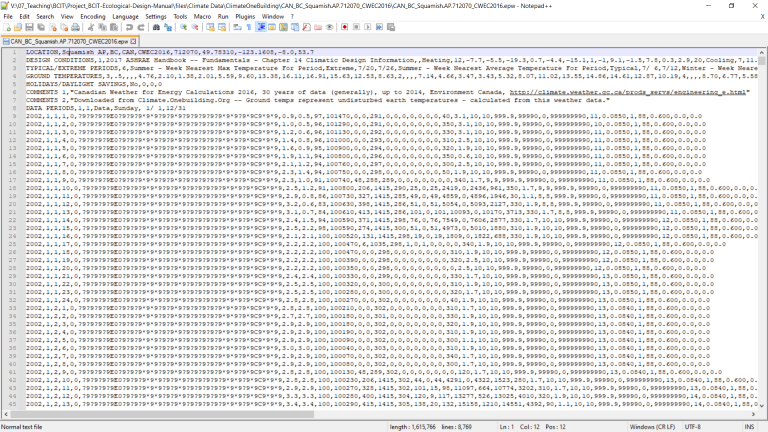768x432 pixels.
Task: Click the Save file toolbar icon
Action: (31, 29)
